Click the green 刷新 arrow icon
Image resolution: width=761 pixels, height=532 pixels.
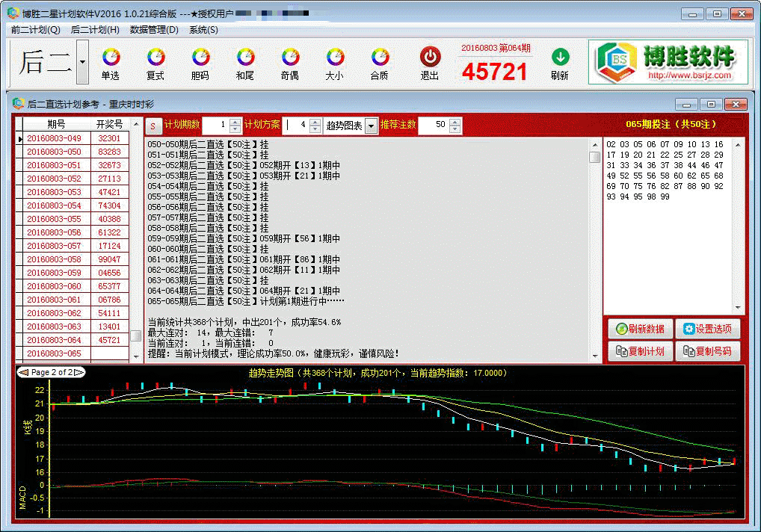pyautogui.click(x=560, y=57)
